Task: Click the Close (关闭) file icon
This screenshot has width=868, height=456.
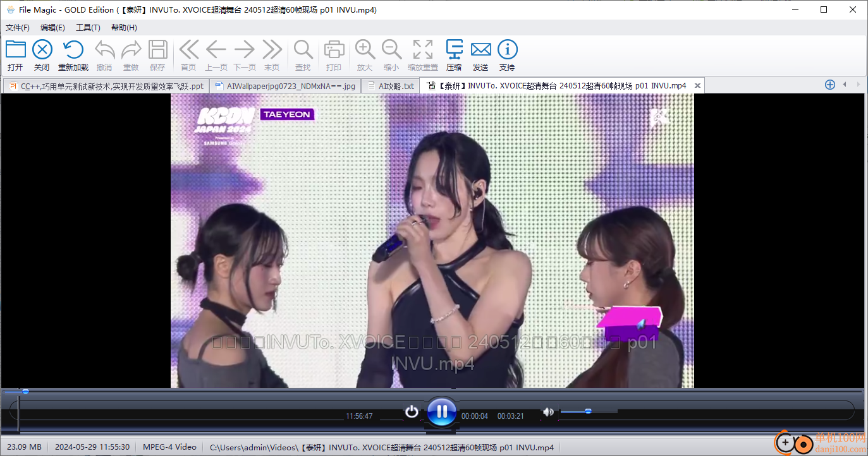Action: (42, 50)
